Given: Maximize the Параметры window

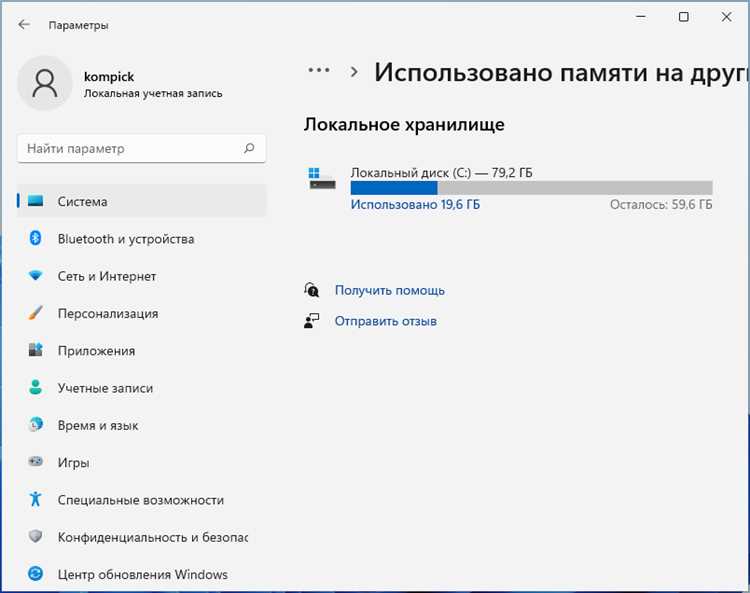Looking at the screenshot, I should [x=684, y=17].
